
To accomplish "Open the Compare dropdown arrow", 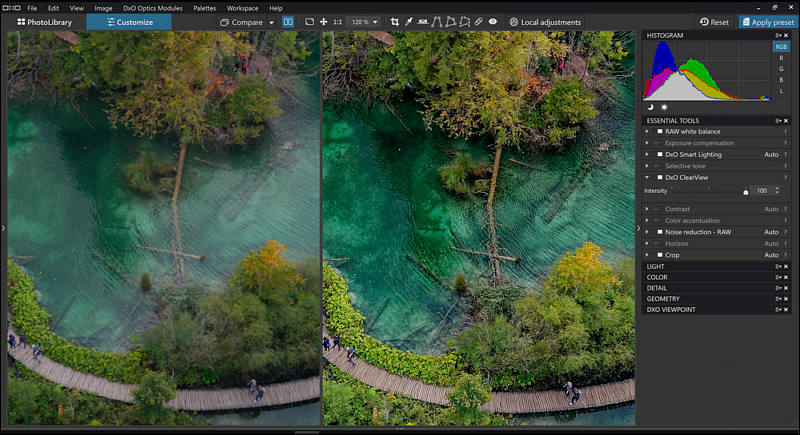I will (x=271, y=22).
